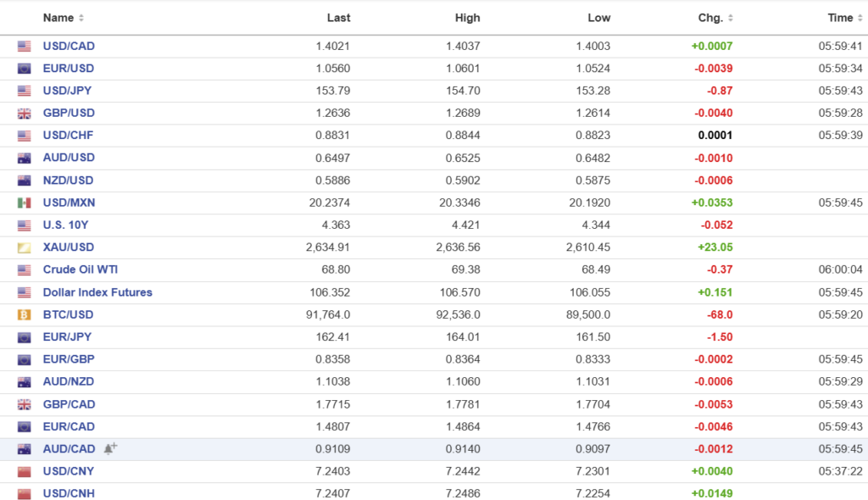Click the Mexico flag icon beside USD/MXN
868x500 pixels.
pos(24,203)
